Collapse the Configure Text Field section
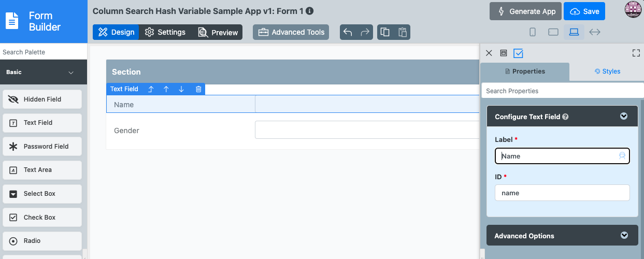 [624, 117]
